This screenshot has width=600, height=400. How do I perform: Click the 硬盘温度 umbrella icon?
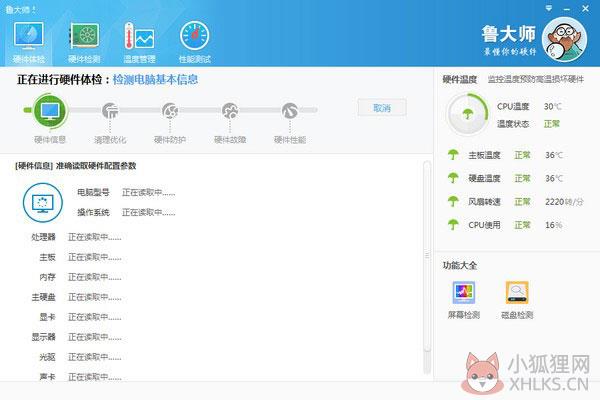pyautogui.click(x=453, y=178)
